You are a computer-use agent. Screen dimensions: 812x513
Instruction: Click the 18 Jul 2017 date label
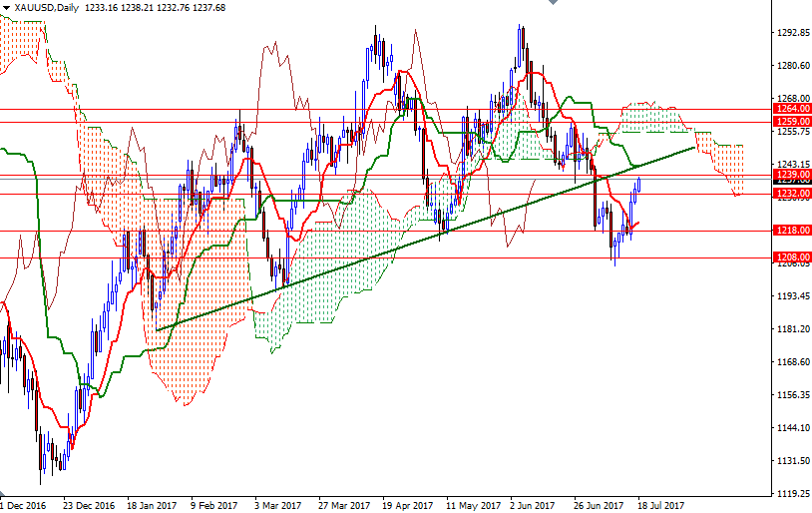[660, 505]
